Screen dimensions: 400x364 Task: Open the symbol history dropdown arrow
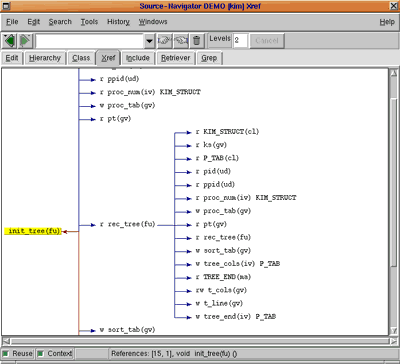tap(149, 41)
